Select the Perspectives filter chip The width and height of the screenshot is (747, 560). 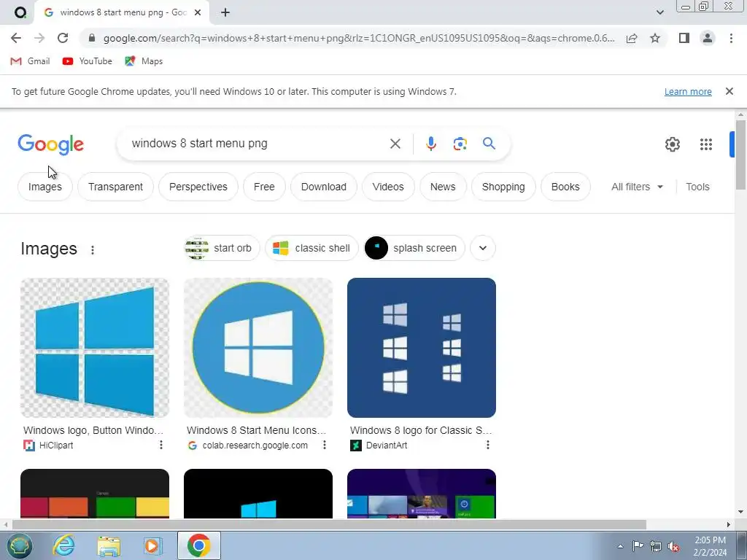click(198, 187)
